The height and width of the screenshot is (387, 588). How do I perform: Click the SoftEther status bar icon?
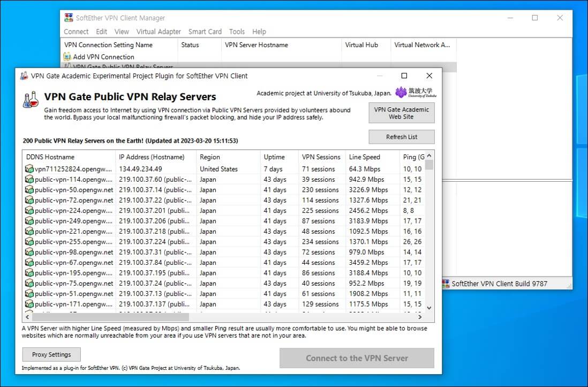click(x=446, y=284)
